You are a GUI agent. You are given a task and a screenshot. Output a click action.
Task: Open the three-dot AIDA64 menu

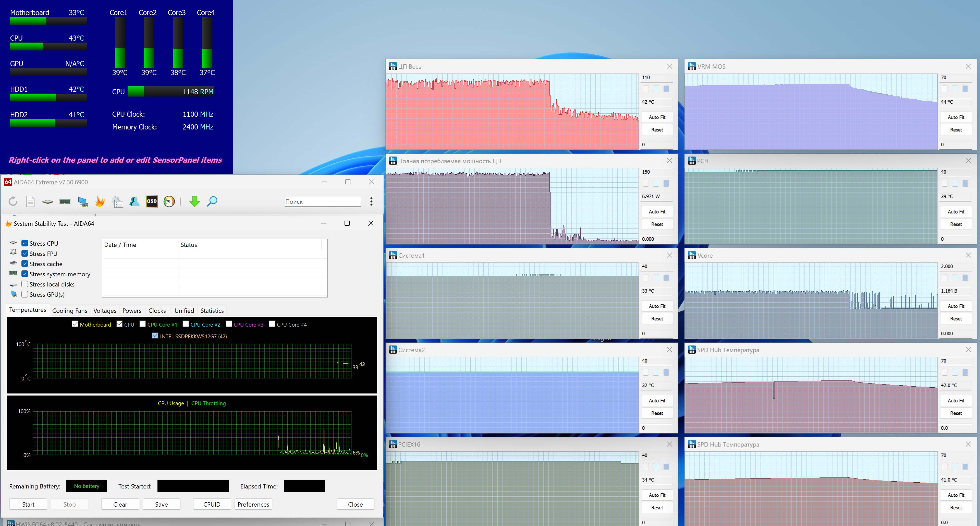[371, 201]
